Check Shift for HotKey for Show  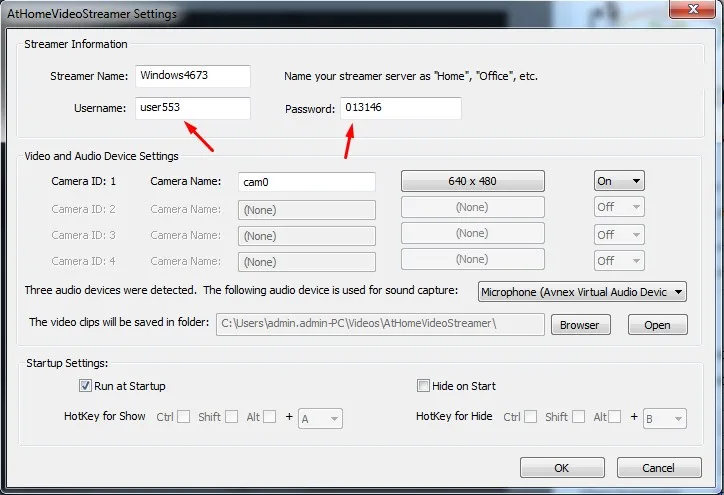click(232, 417)
